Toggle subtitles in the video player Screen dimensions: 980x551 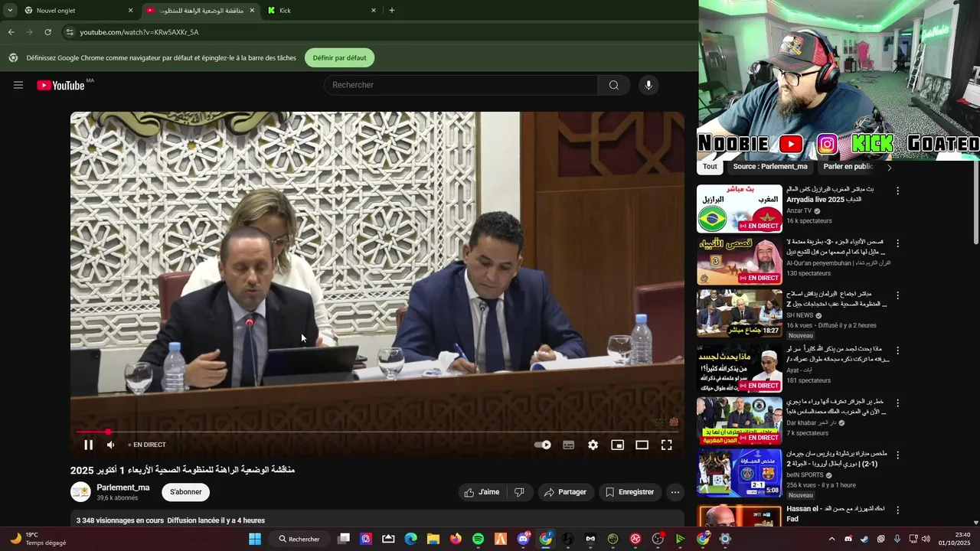(x=568, y=445)
